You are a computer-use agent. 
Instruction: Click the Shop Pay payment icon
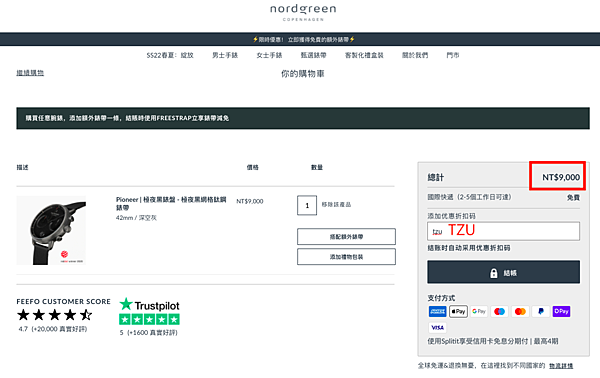tap(561, 311)
